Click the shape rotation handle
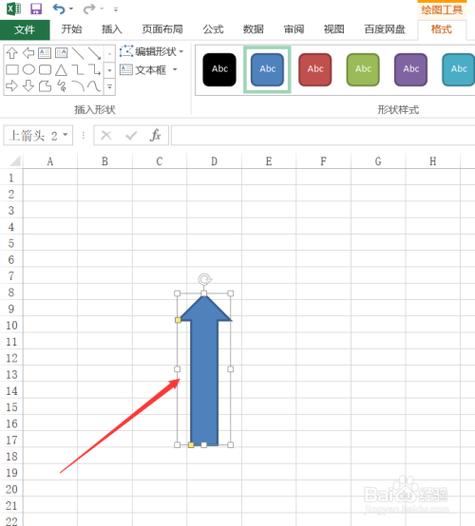475x526 pixels. coord(204,279)
